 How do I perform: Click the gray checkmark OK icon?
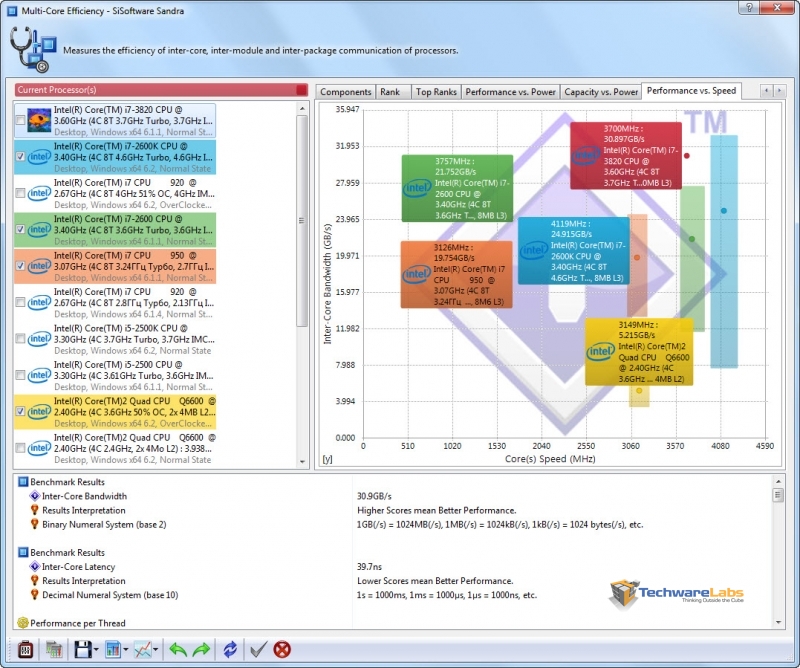(258, 649)
